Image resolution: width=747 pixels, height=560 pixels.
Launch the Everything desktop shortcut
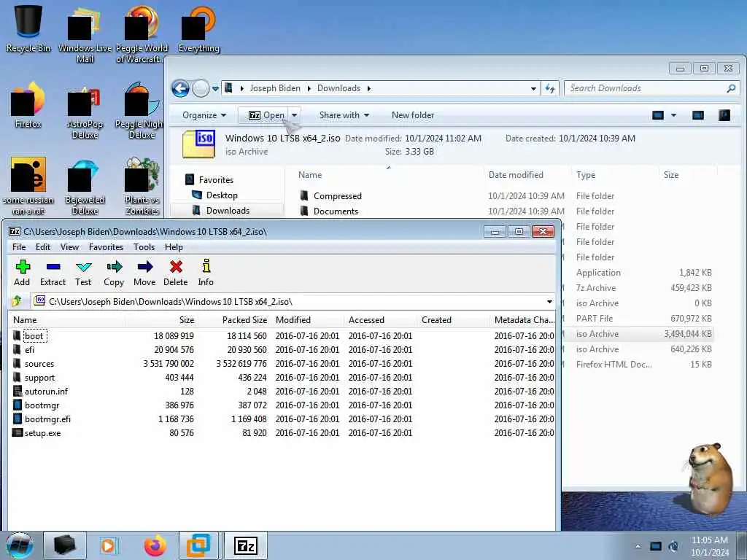[198, 28]
